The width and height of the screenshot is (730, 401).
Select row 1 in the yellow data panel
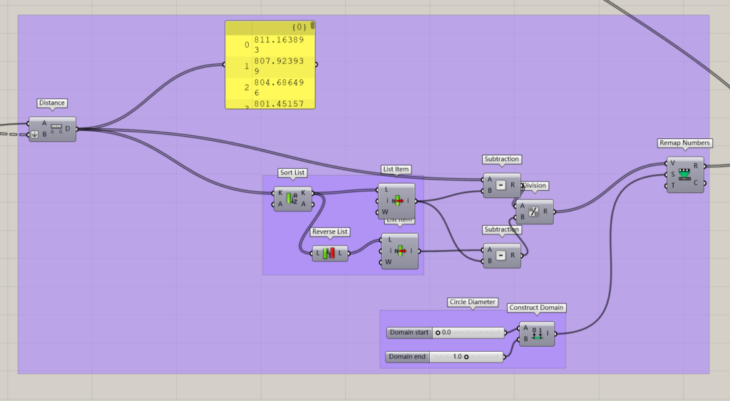click(270, 67)
